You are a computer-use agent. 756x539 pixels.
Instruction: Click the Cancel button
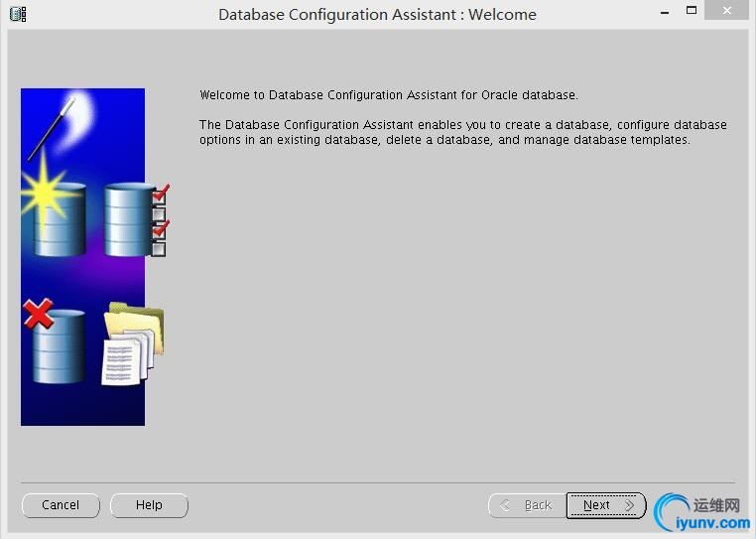(x=61, y=505)
